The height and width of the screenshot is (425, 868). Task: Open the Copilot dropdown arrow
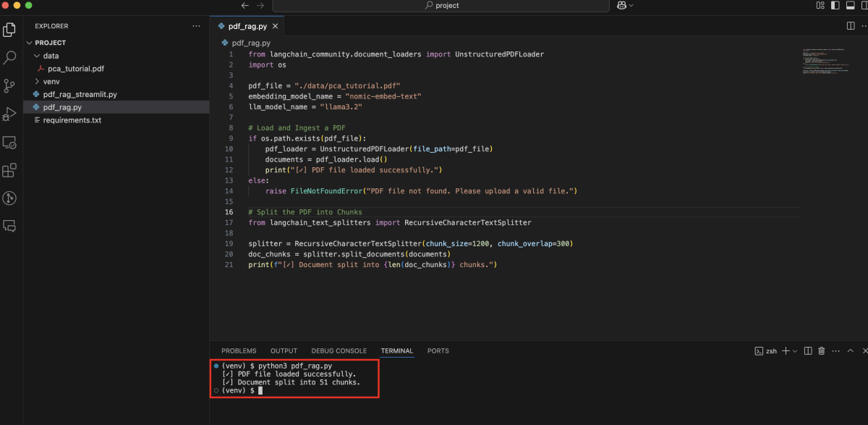tap(631, 5)
